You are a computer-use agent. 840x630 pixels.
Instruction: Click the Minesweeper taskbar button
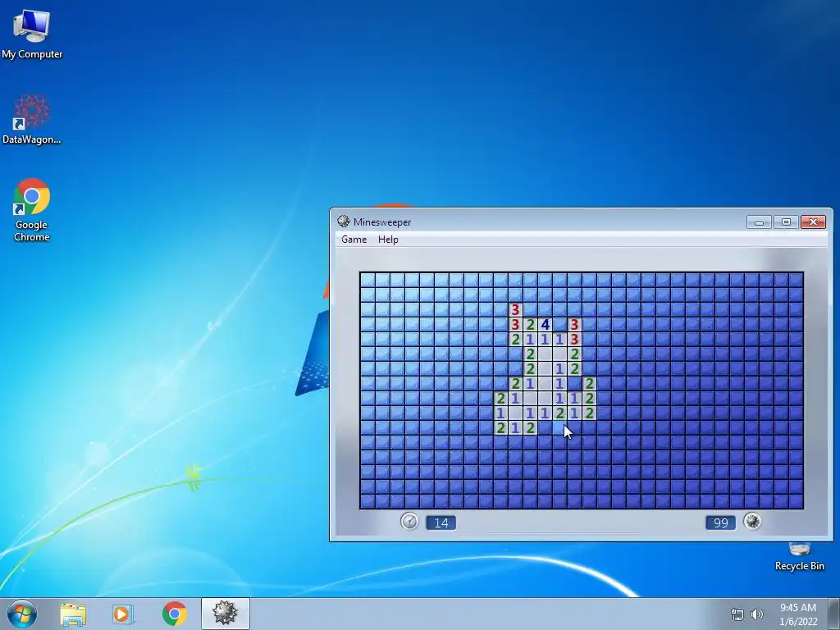tap(225, 614)
